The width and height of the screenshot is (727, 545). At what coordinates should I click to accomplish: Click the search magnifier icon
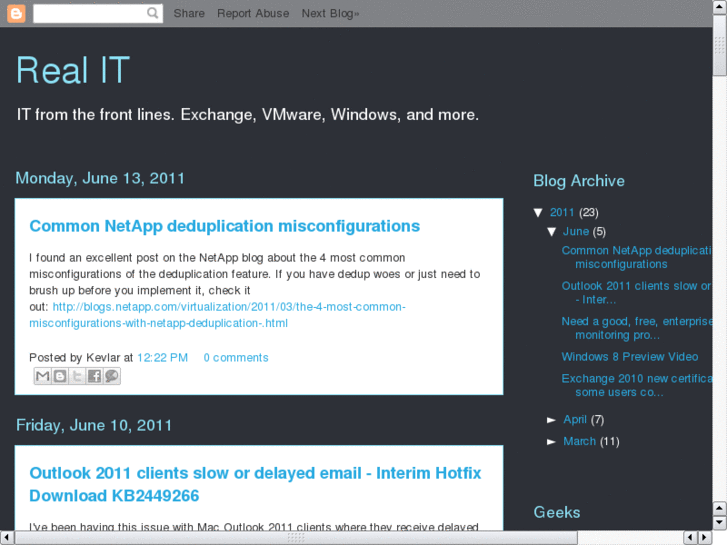[152, 13]
